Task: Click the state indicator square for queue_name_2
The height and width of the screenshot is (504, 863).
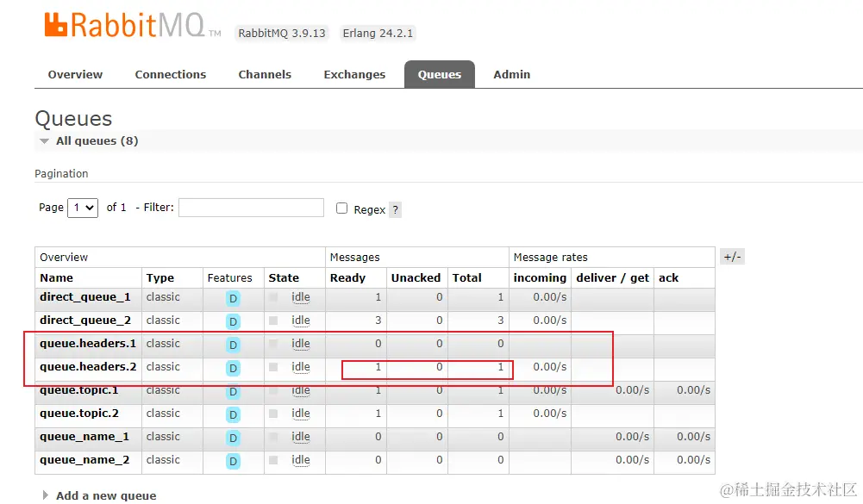Action: pyautogui.click(x=273, y=460)
